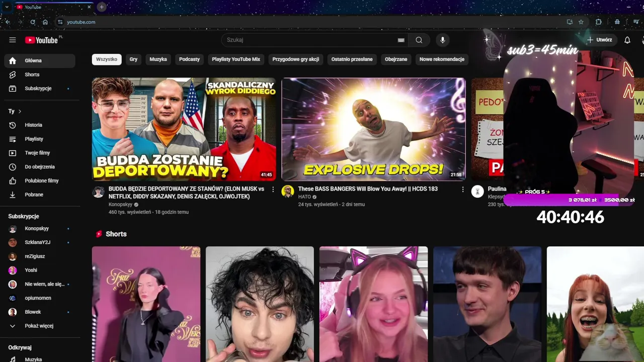Open more options for Budda video
Viewport: 644px width, 362px height.
coord(273,190)
